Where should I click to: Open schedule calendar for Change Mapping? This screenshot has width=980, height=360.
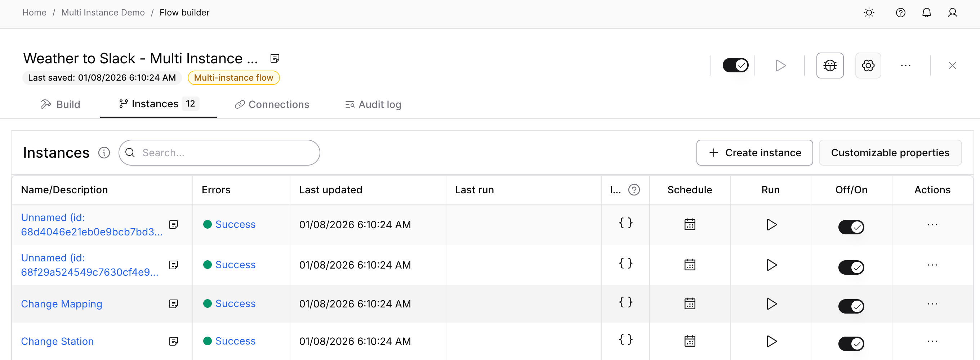689,303
